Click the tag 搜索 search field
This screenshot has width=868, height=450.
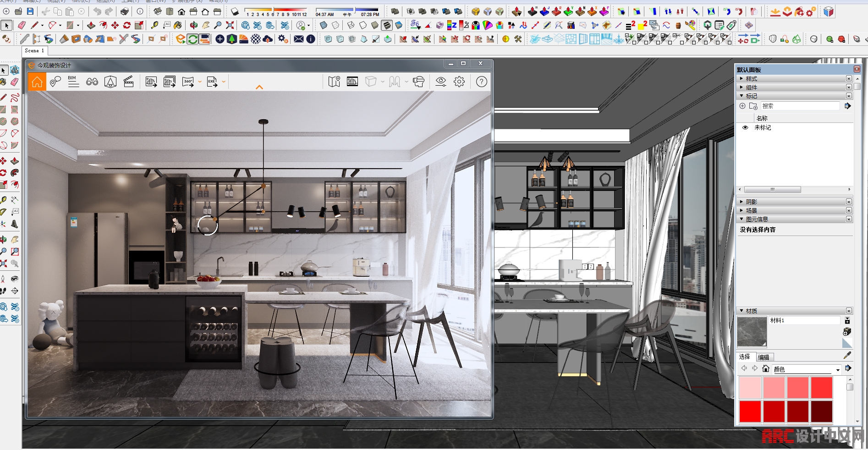pyautogui.click(x=799, y=106)
